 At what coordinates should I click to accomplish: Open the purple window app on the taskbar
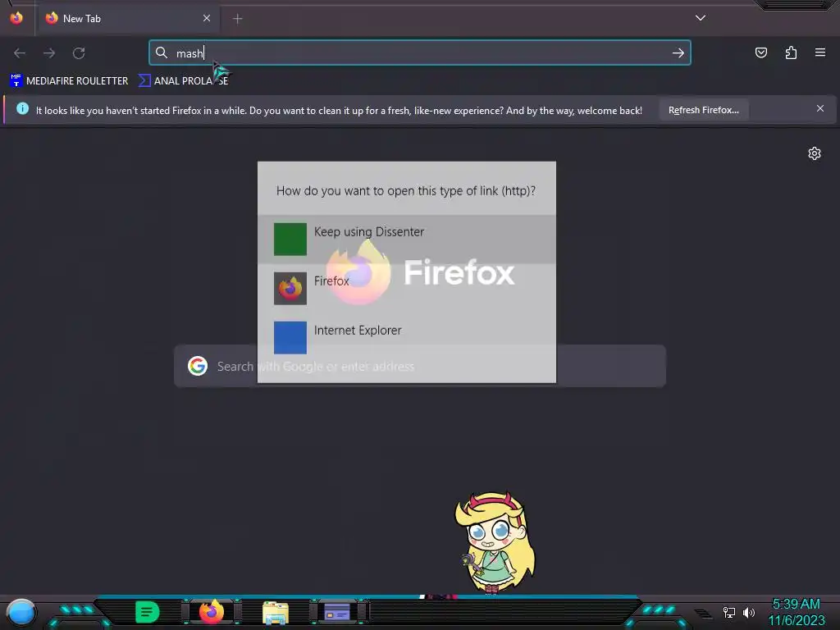point(337,612)
